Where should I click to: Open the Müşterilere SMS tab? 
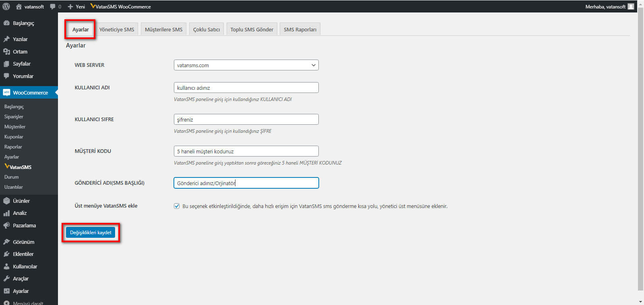[163, 29]
